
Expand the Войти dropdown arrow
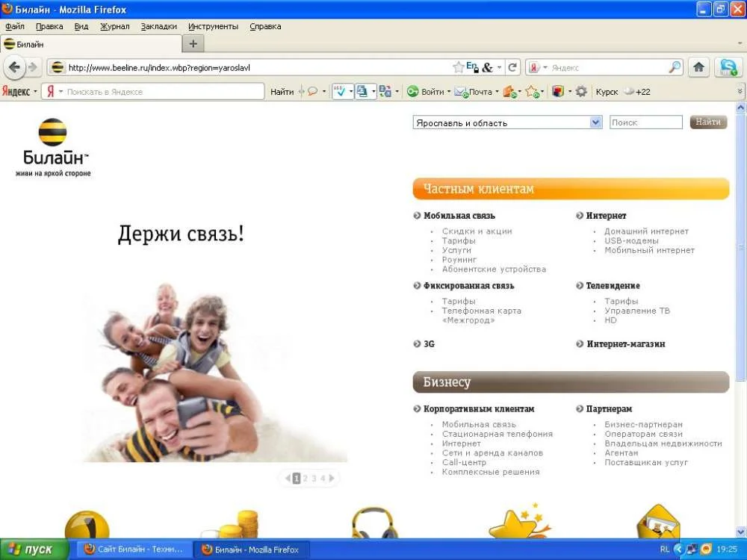tap(449, 92)
